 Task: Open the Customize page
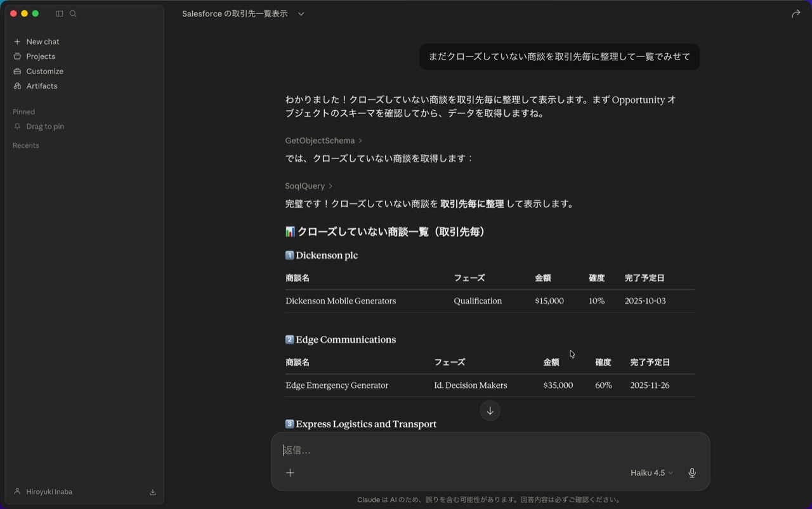pos(44,71)
